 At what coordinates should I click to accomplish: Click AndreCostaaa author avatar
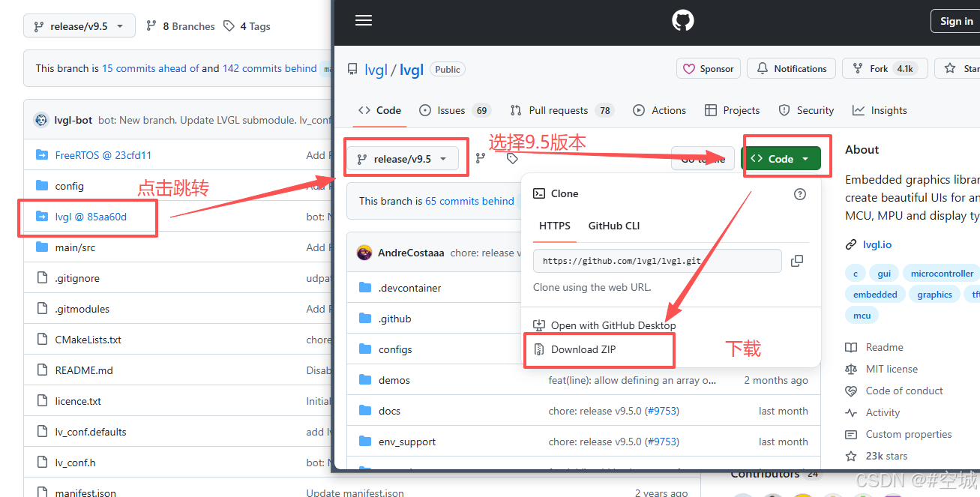tap(364, 253)
